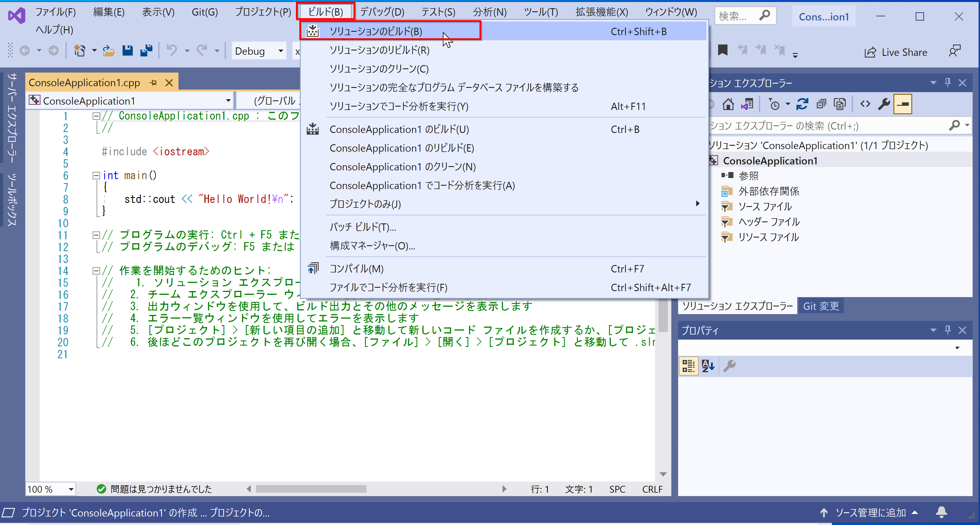Open the ファイル(F) menu
This screenshot has width=980, height=525.
tap(56, 12)
